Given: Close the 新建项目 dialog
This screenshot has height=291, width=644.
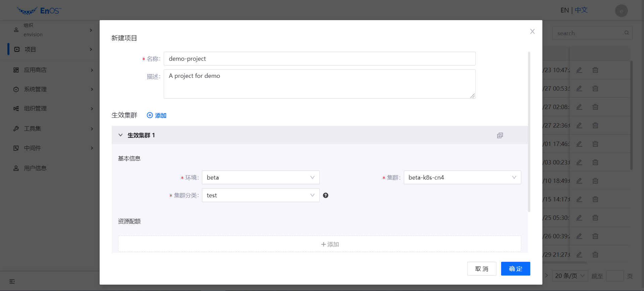Looking at the screenshot, I should (532, 32).
